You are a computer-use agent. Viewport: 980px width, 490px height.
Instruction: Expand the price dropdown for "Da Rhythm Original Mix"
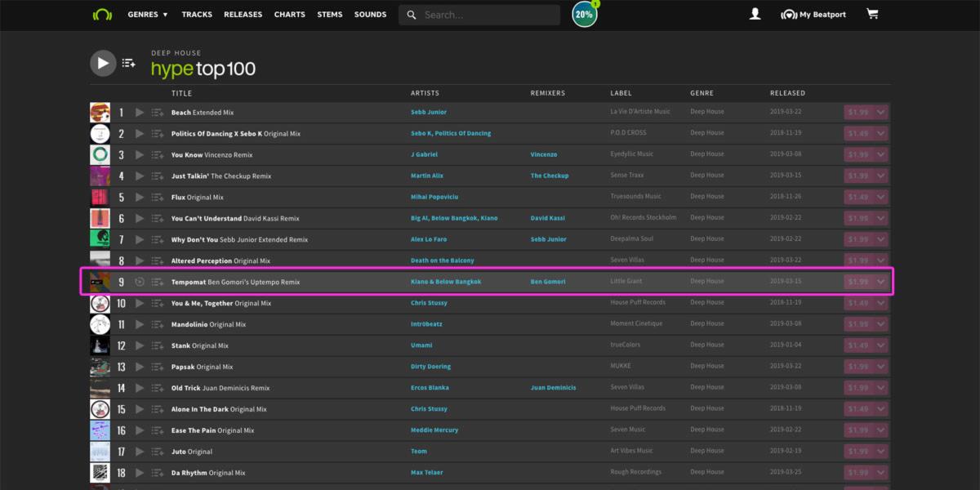[880, 471]
